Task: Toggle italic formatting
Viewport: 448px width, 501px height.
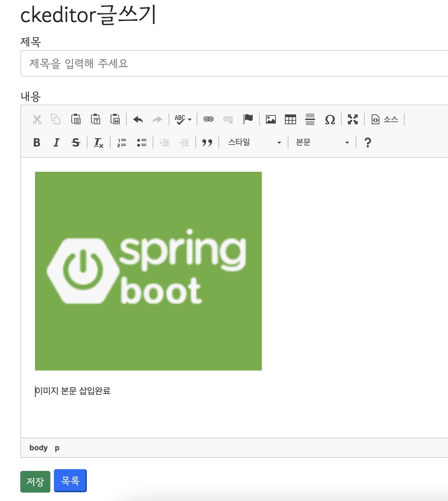Action: [x=56, y=142]
